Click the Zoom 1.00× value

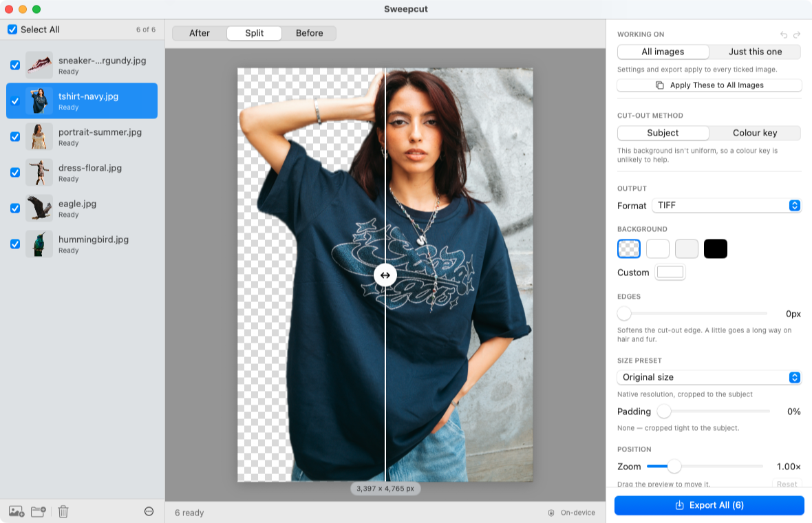click(789, 467)
